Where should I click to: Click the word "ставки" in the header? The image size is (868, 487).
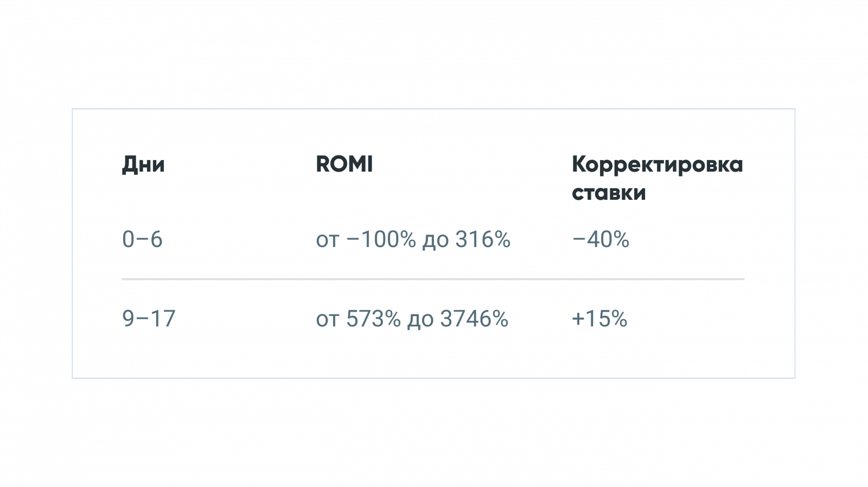(x=609, y=193)
